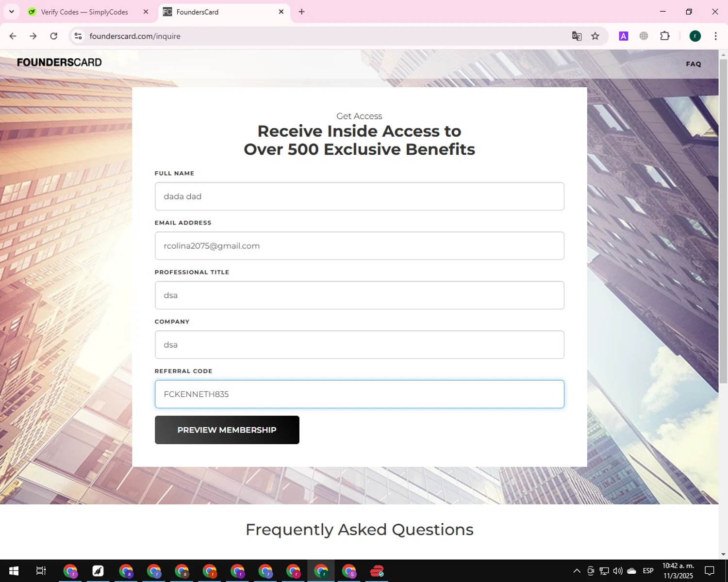Screen dimensions: 728x582
Task: Click the FOUNDERSCARD logo
Action: (59, 63)
